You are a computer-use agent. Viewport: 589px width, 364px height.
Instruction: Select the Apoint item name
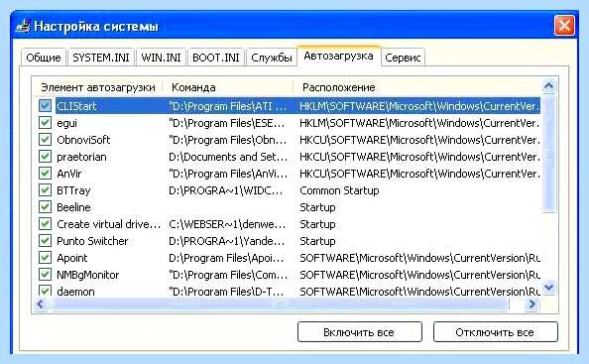[72, 258]
